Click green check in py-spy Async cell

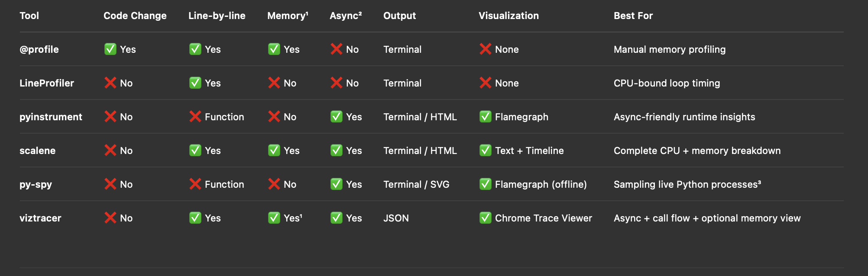pos(337,184)
